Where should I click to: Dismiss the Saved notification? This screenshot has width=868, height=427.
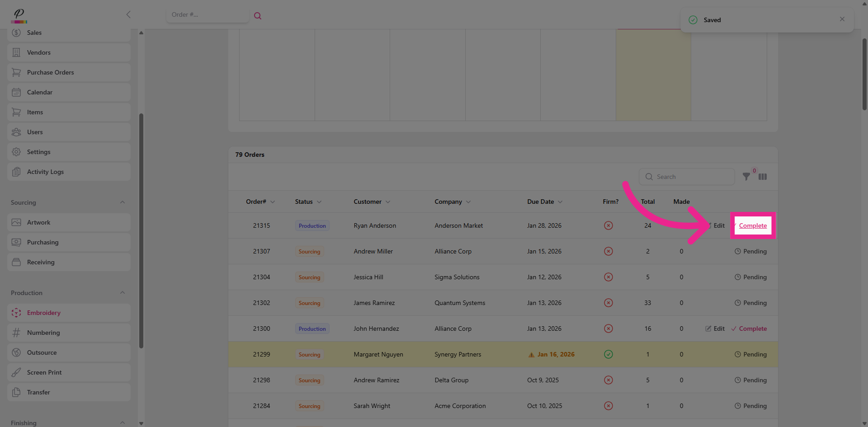coord(842,19)
